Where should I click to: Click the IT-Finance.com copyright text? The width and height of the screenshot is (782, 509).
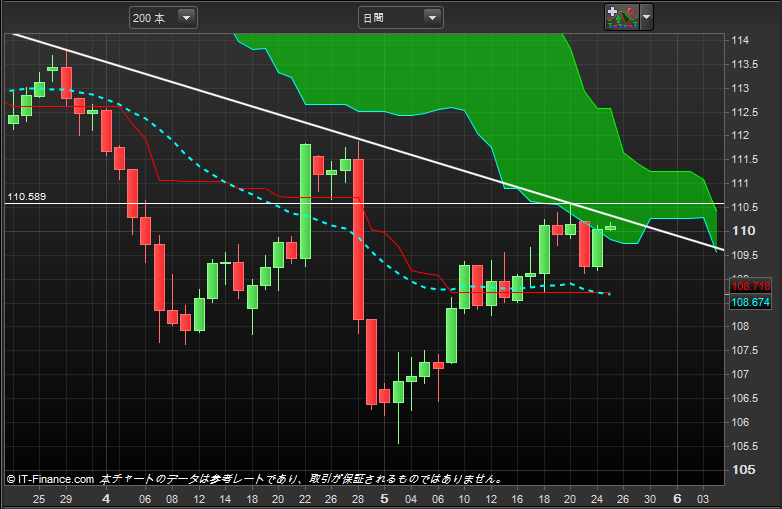[50, 480]
